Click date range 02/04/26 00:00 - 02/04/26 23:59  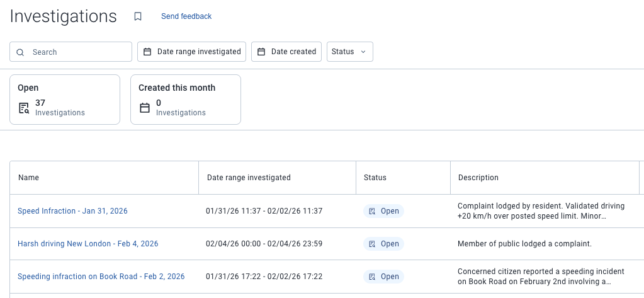264,244
